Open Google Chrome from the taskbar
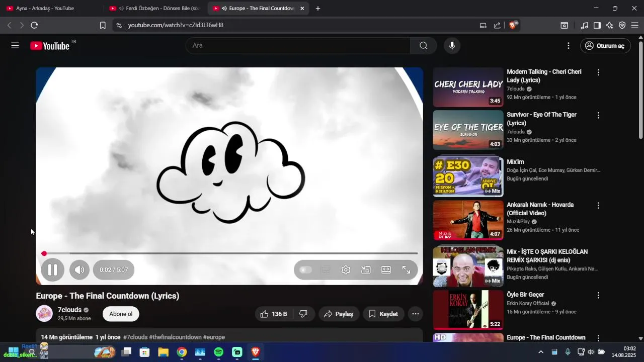The height and width of the screenshot is (362, 644). point(182,352)
